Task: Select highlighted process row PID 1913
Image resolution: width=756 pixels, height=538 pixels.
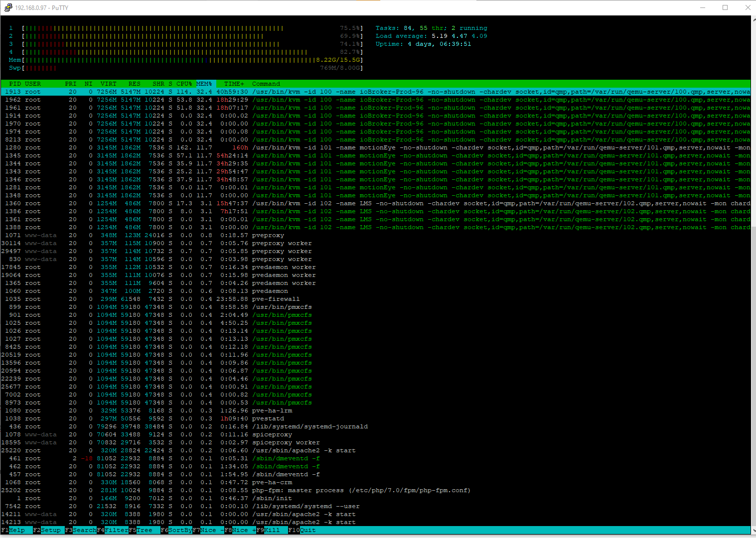Action: [376, 92]
